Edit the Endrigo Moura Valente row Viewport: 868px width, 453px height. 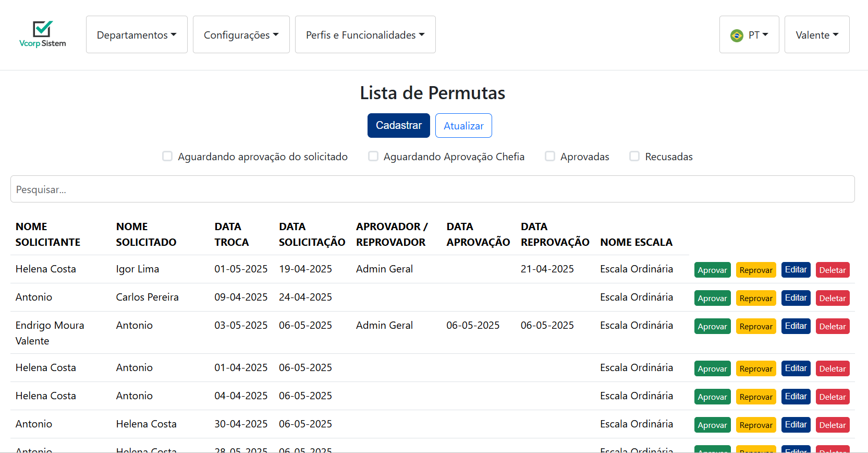pyautogui.click(x=796, y=326)
